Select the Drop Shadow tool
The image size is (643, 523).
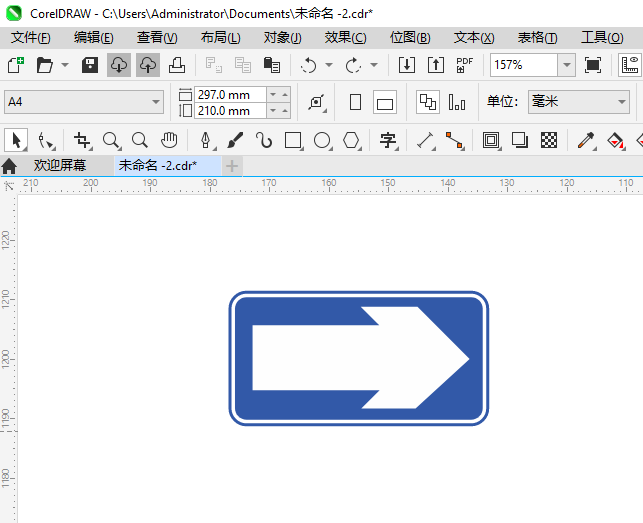pos(520,140)
